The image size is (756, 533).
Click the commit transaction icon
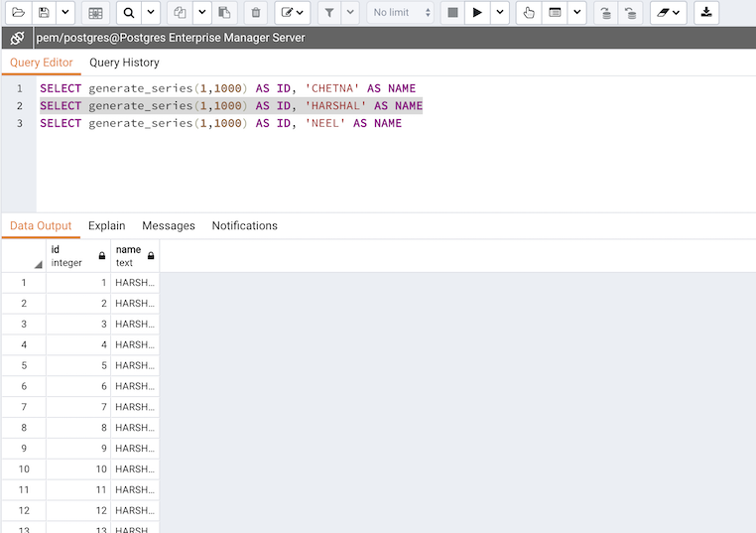click(x=606, y=13)
